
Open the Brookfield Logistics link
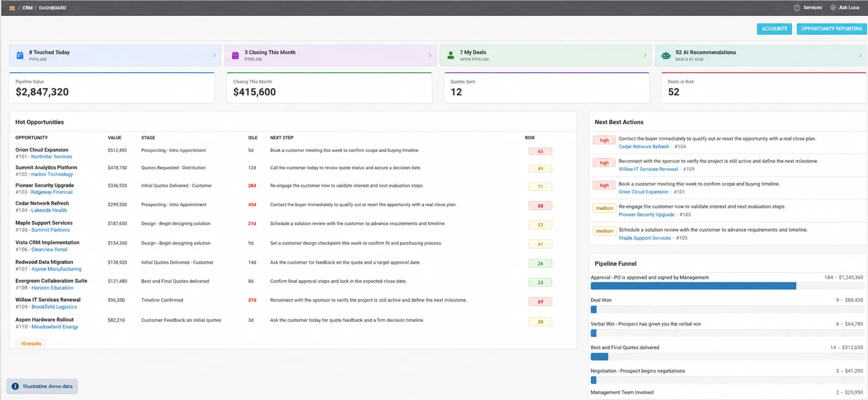[54, 307]
